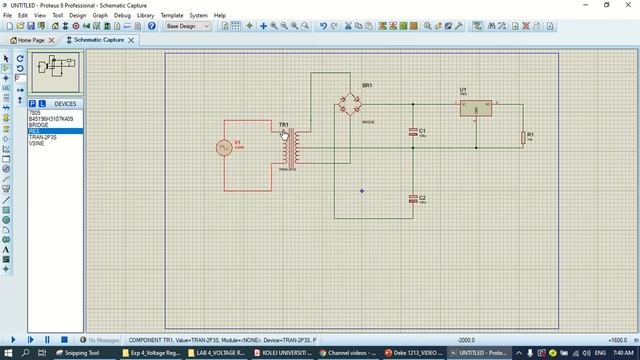Open the Debug menu
The width and height of the screenshot is (640, 360).
point(122,16)
